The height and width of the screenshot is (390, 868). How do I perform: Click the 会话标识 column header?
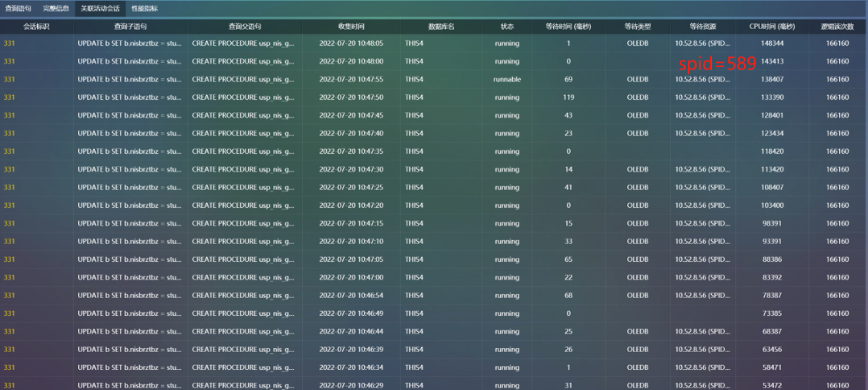[x=36, y=27]
